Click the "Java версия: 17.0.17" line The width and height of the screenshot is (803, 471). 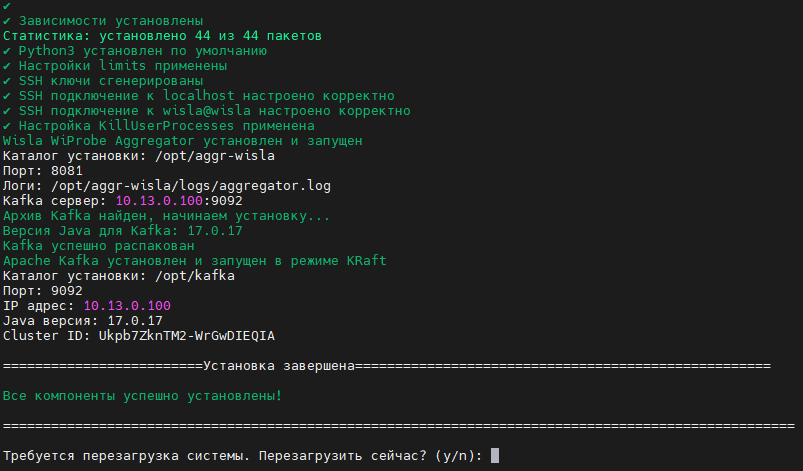tap(83, 321)
